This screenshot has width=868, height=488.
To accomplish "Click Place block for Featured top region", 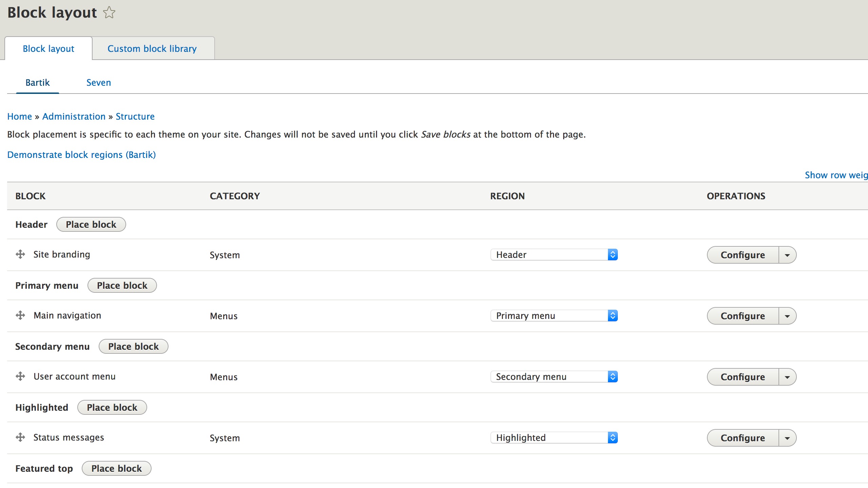I will 116,468.
